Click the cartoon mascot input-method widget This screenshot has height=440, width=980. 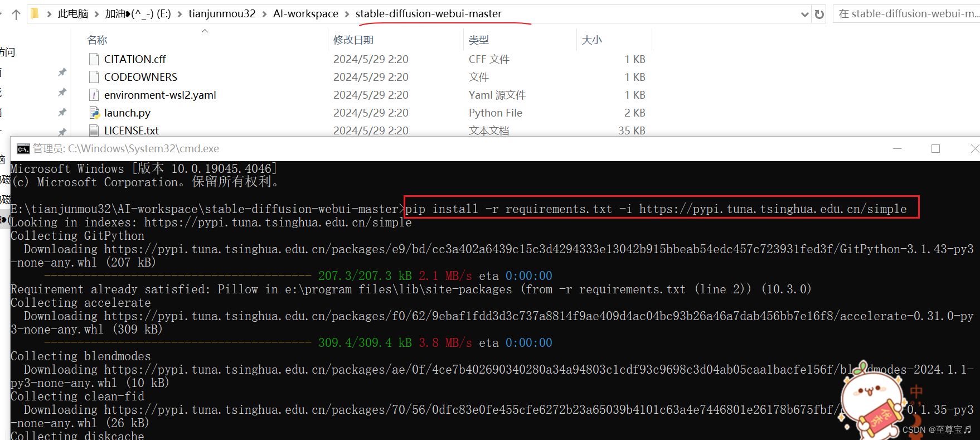point(872,399)
